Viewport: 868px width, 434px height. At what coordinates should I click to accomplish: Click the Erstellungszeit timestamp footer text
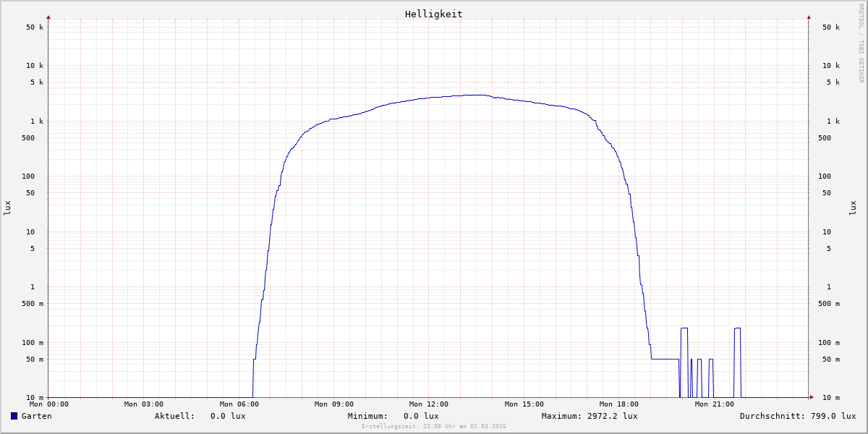point(433,427)
